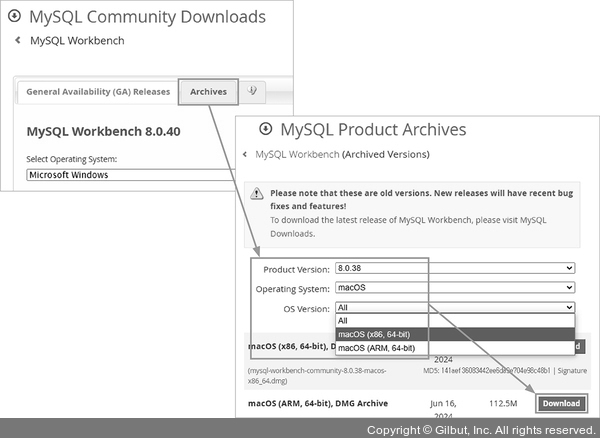Expand the Product Version dropdown showing 8.0.38
This screenshot has height=438, width=600.
point(455,268)
